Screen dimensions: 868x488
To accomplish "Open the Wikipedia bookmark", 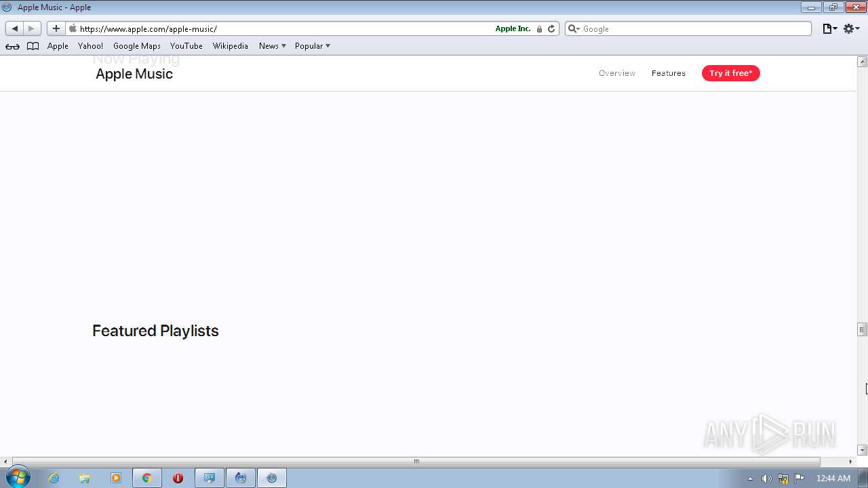I will point(231,46).
